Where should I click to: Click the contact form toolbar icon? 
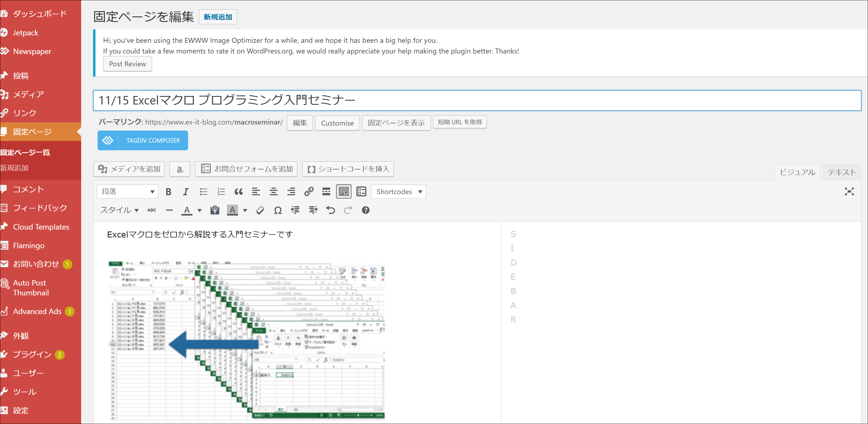pyautogui.click(x=361, y=192)
